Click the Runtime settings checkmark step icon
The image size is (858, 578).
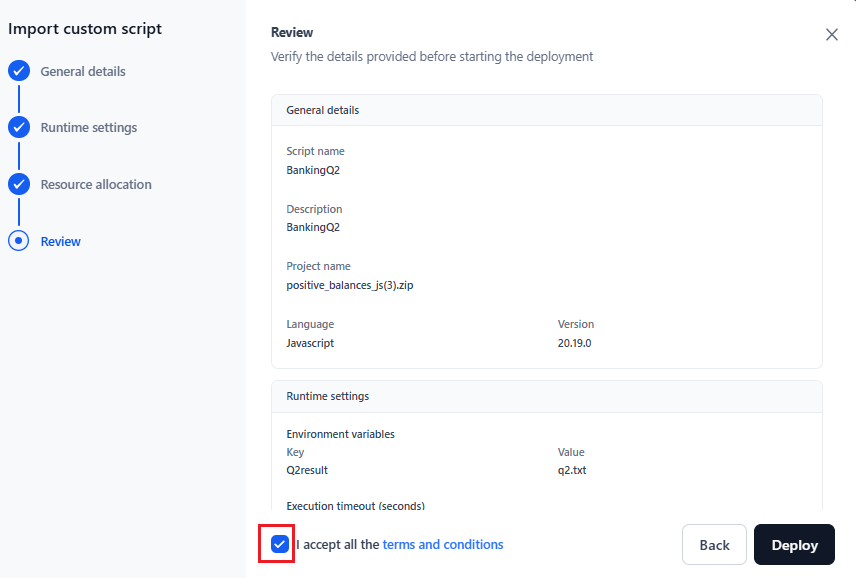pos(18,127)
